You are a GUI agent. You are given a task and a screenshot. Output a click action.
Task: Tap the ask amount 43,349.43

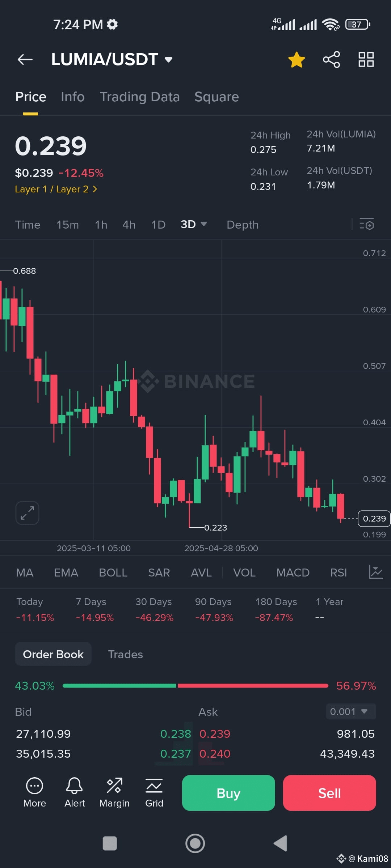point(347,754)
